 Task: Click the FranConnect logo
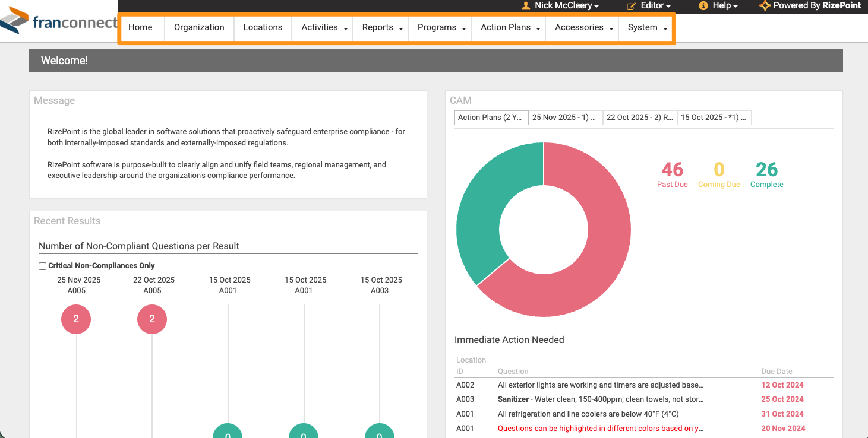click(x=58, y=22)
